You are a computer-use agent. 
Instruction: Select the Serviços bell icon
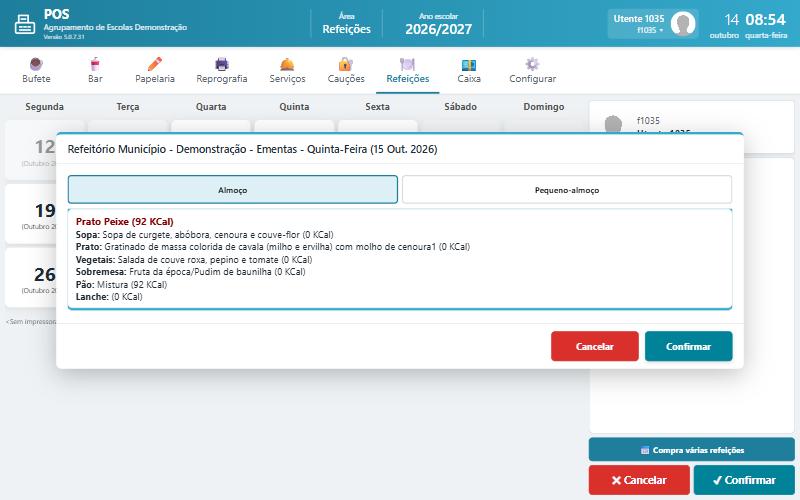coord(287,64)
